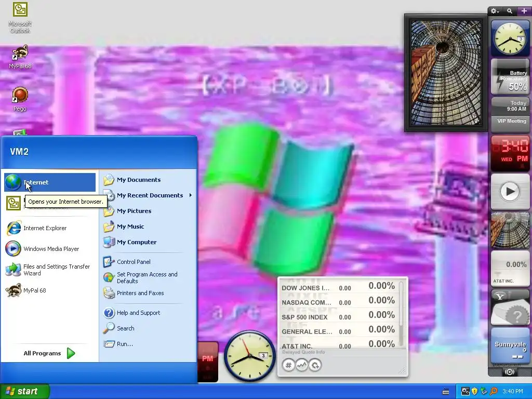532x399 pixels.
Task: Click the sidebar add widget plus
Action: click(x=524, y=11)
